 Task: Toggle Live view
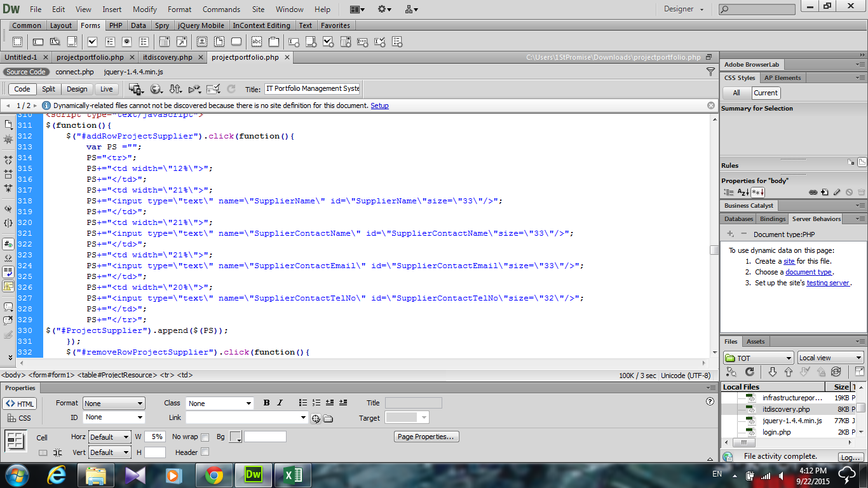tap(107, 89)
